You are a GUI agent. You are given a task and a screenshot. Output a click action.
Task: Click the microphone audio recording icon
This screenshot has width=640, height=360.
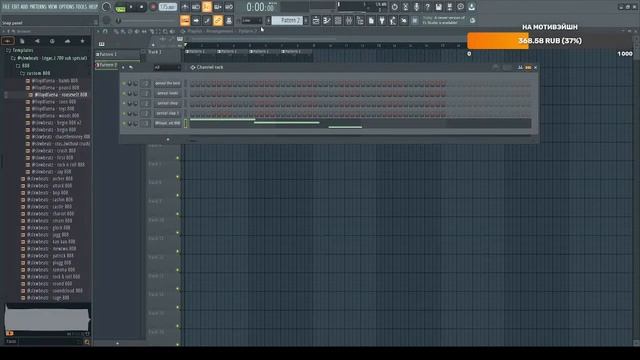coord(416,7)
